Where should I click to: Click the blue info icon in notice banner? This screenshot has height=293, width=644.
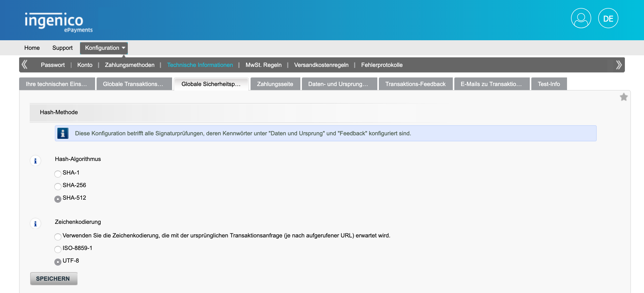click(x=63, y=133)
